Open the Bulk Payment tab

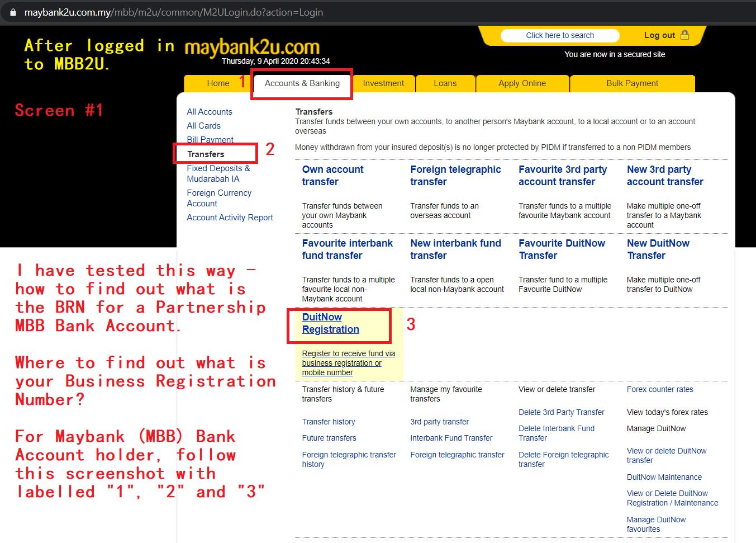pyautogui.click(x=633, y=83)
